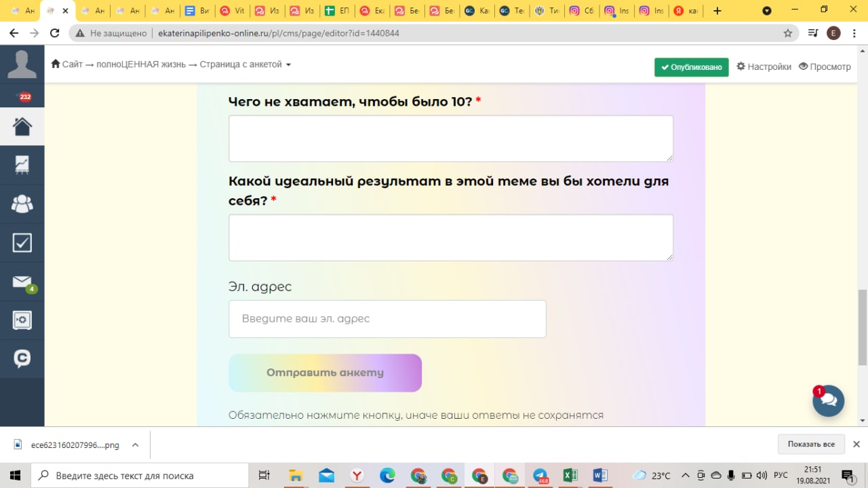Open Windows notification center
This screenshot has width=868, height=488.
click(848, 475)
